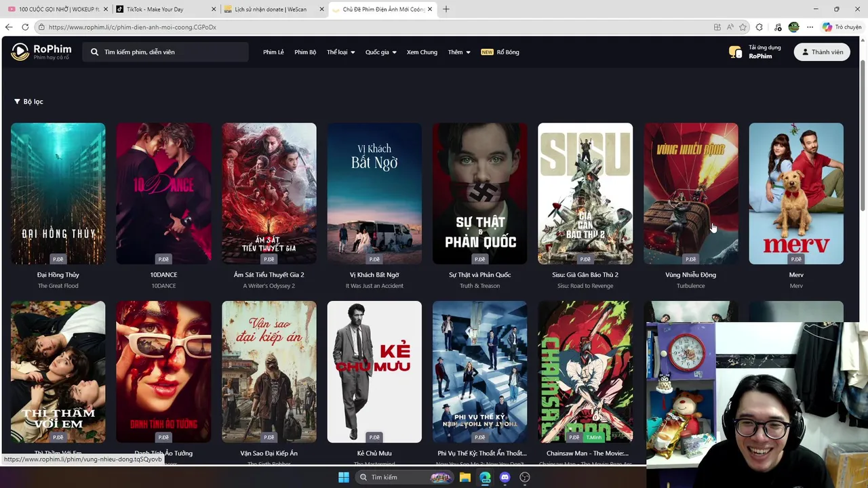Open Discord from the taskbar
Image resolution: width=868 pixels, height=488 pixels.
(x=505, y=477)
